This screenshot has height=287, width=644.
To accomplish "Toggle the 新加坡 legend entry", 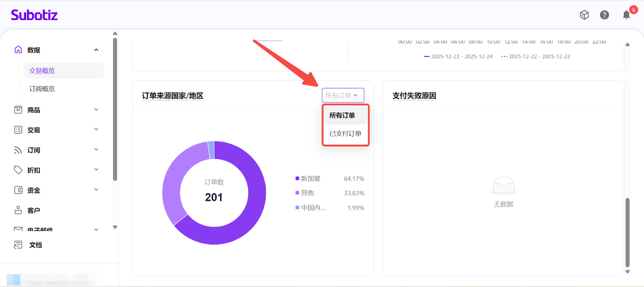I will [x=310, y=178].
